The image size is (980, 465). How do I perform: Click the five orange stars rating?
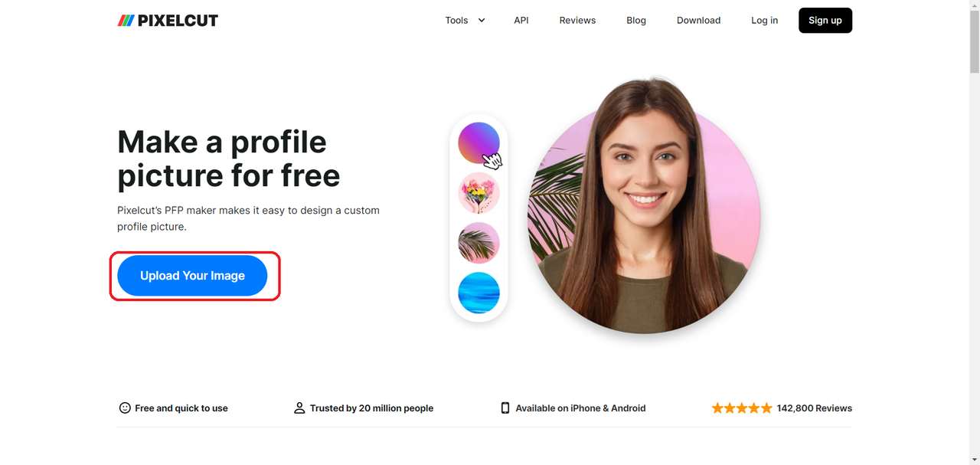742,408
